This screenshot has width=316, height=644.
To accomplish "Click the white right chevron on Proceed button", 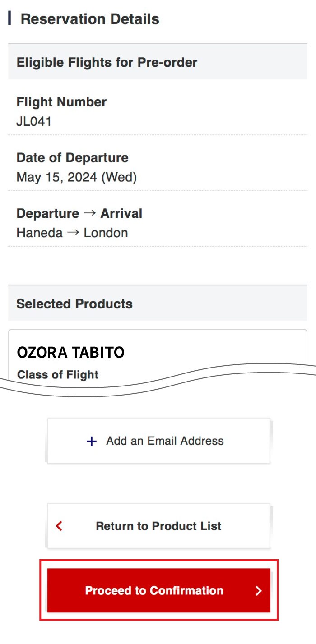I will point(258,591).
